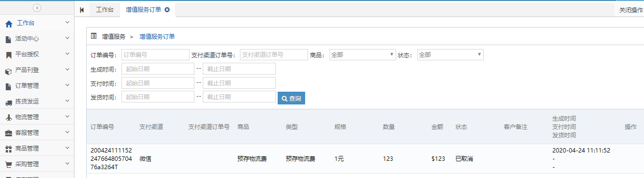Click the 状态 column header

(x=461, y=127)
